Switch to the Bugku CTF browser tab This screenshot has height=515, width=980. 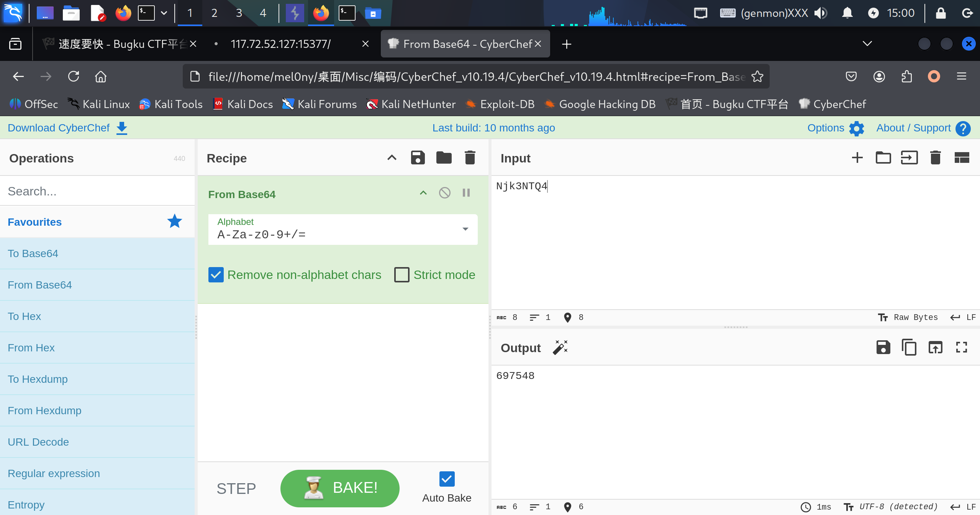point(115,44)
